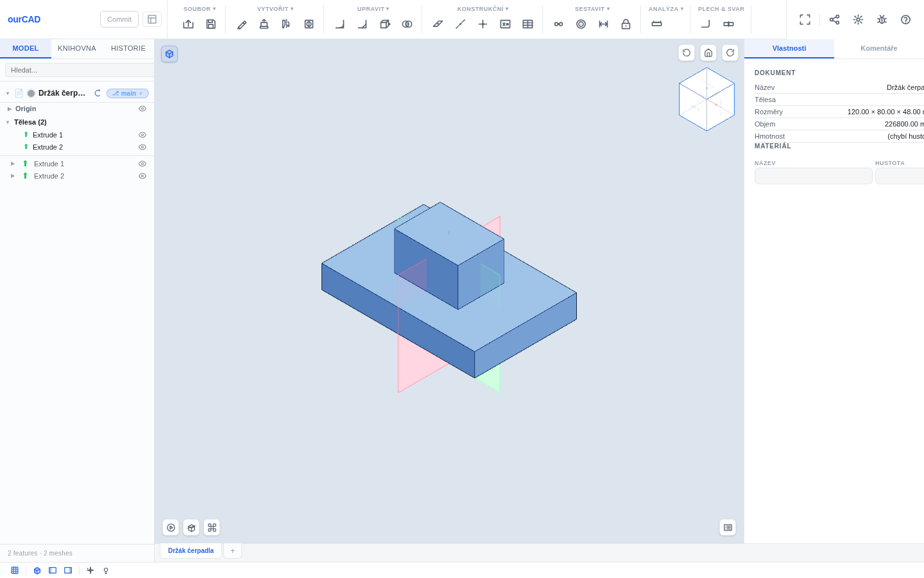Open the Upravit dropdown menu

tap(373, 9)
